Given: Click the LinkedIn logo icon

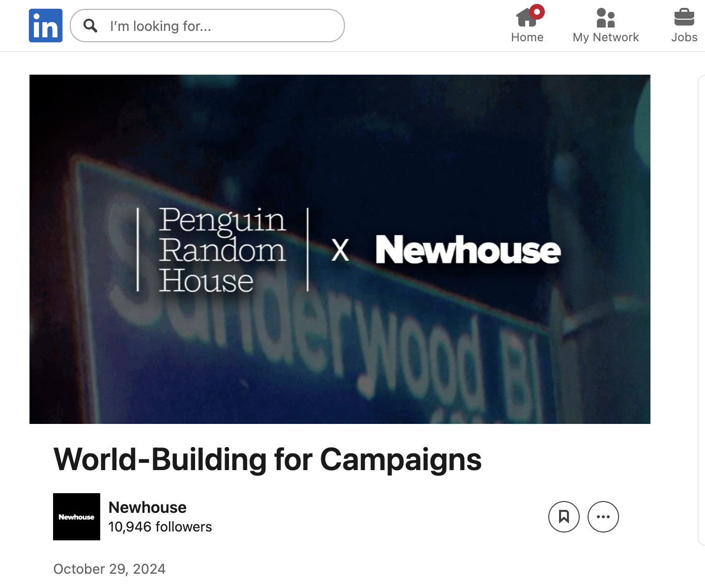Looking at the screenshot, I should [46, 26].
